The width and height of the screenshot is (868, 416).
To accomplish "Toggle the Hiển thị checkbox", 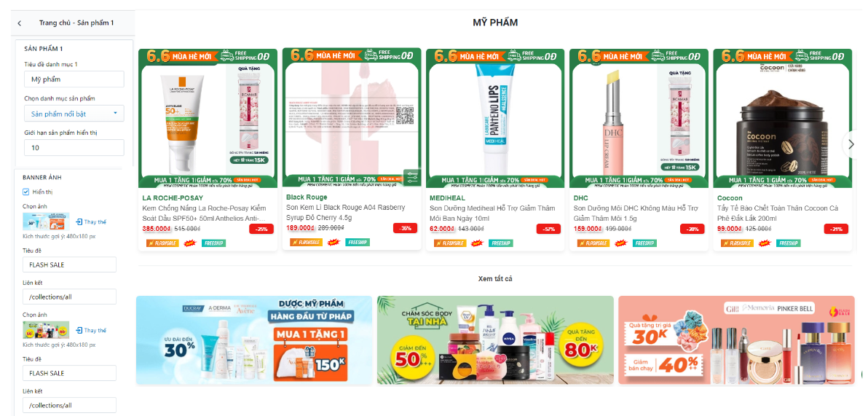I will pyautogui.click(x=26, y=192).
